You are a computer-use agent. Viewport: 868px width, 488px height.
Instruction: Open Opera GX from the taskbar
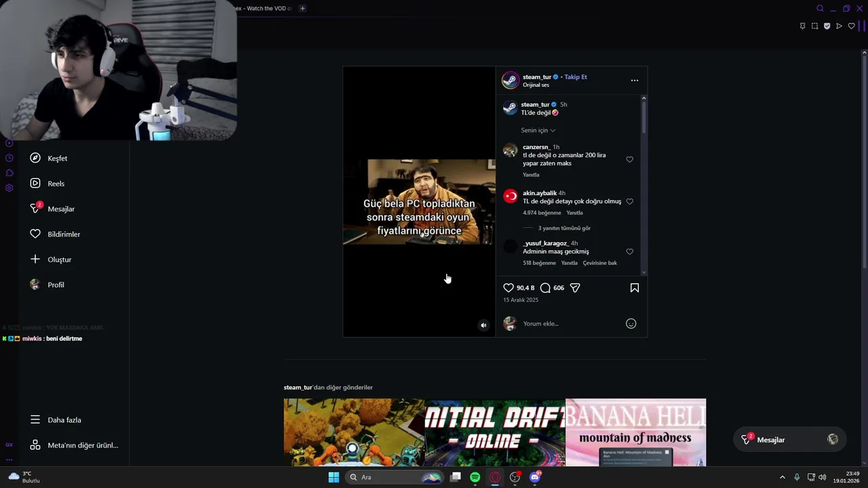495,477
